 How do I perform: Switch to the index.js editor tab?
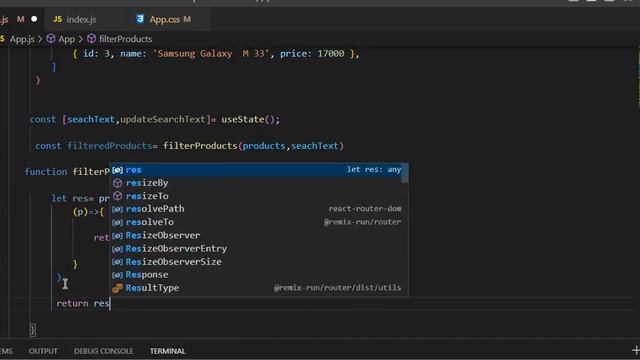point(76,19)
